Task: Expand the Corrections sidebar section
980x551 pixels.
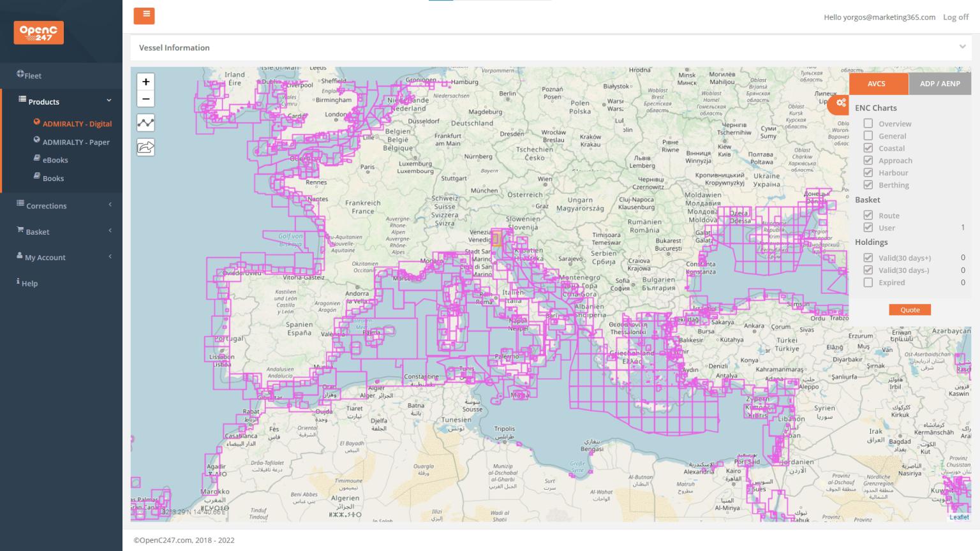Action: click(x=47, y=205)
